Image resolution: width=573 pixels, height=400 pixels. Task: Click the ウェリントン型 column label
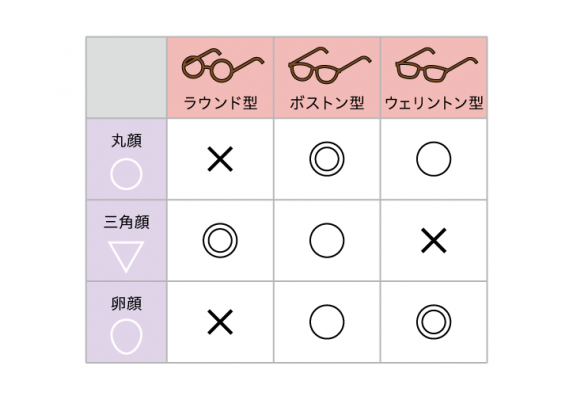[434, 103]
